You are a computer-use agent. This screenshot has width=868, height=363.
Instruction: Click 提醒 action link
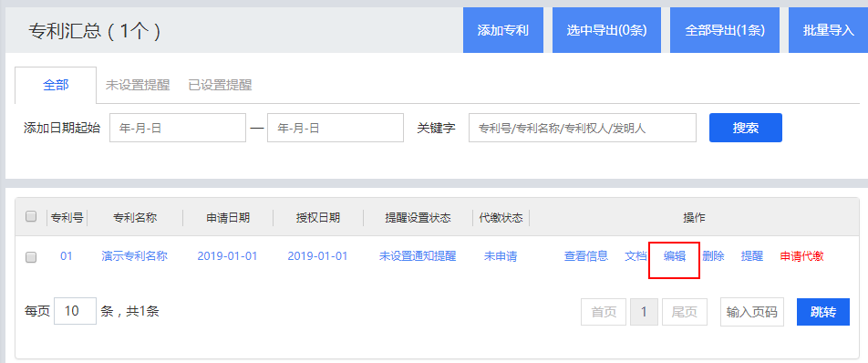pyautogui.click(x=751, y=256)
